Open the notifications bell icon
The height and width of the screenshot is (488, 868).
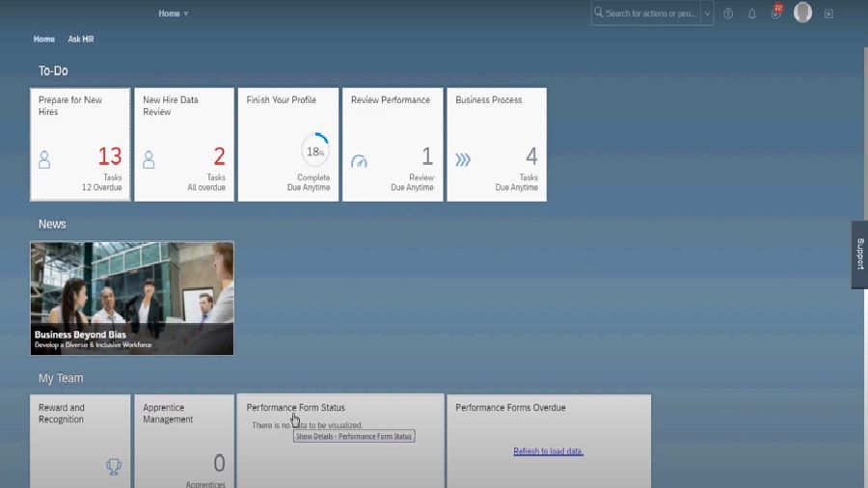[751, 14]
